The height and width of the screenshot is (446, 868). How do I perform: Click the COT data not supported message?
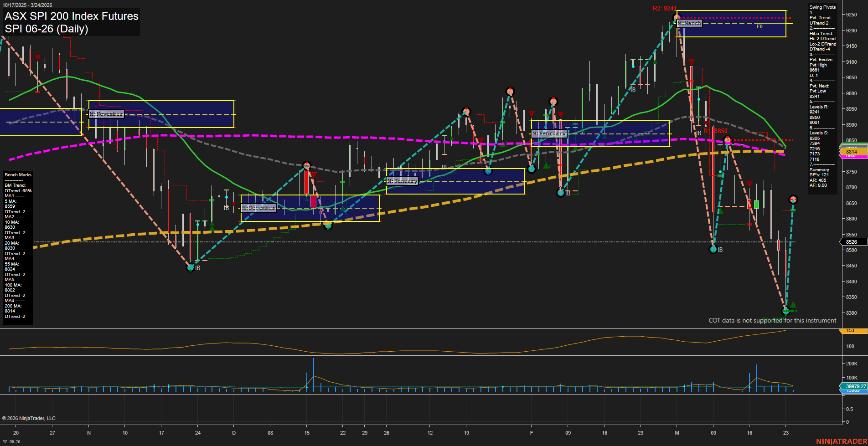pyautogui.click(x=772, y=320)
